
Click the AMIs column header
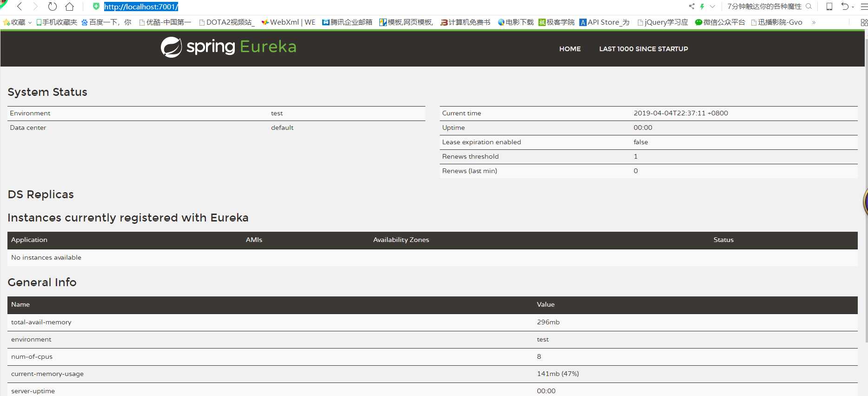(254, 240)
